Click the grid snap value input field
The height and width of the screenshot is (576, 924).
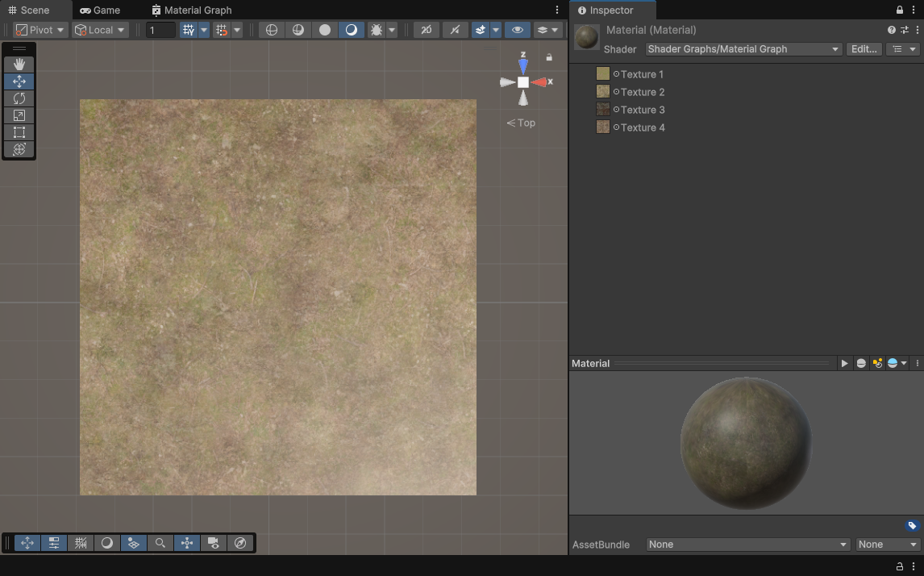160,30
